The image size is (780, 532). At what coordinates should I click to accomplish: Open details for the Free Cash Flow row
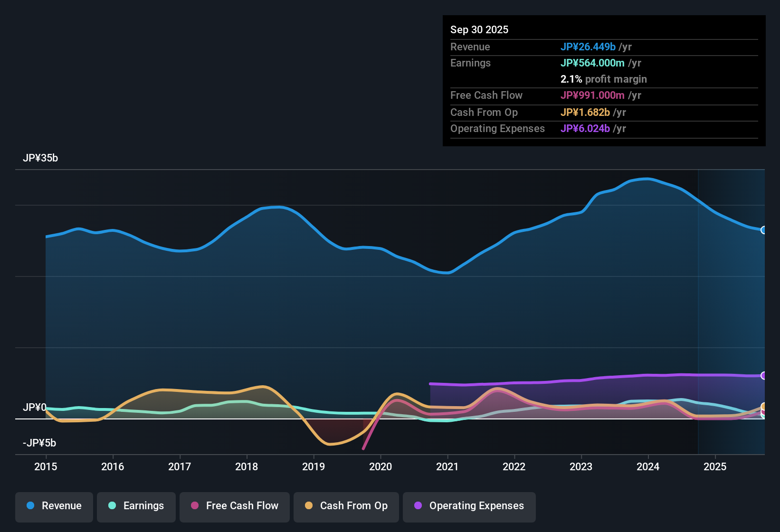pyautogui.click(x=486, y=95)
